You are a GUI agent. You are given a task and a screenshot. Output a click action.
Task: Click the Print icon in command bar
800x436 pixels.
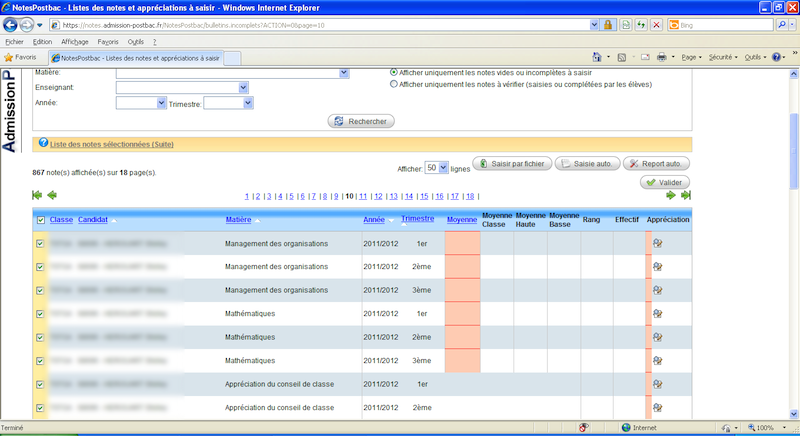(x=661, y=57)
